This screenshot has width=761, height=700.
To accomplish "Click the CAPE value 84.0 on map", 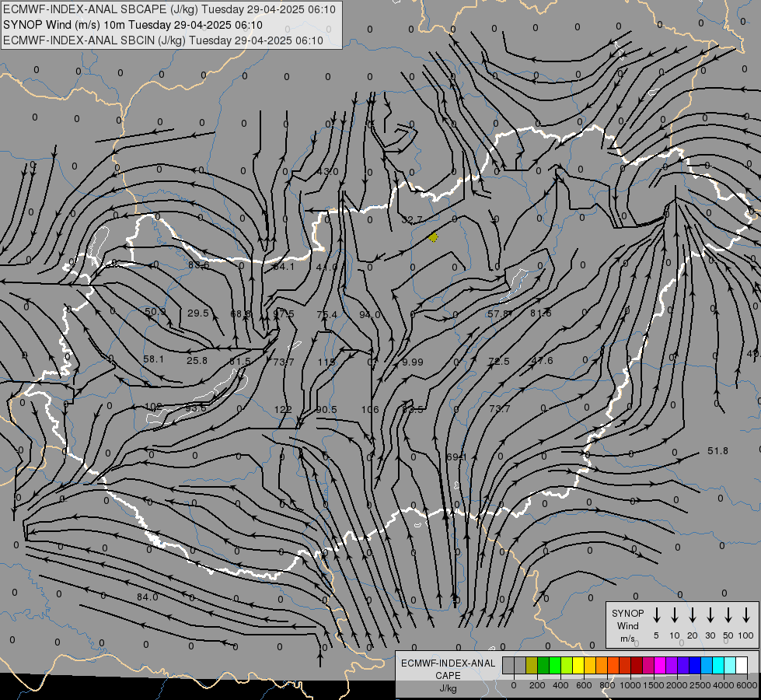I will (147, 597).
